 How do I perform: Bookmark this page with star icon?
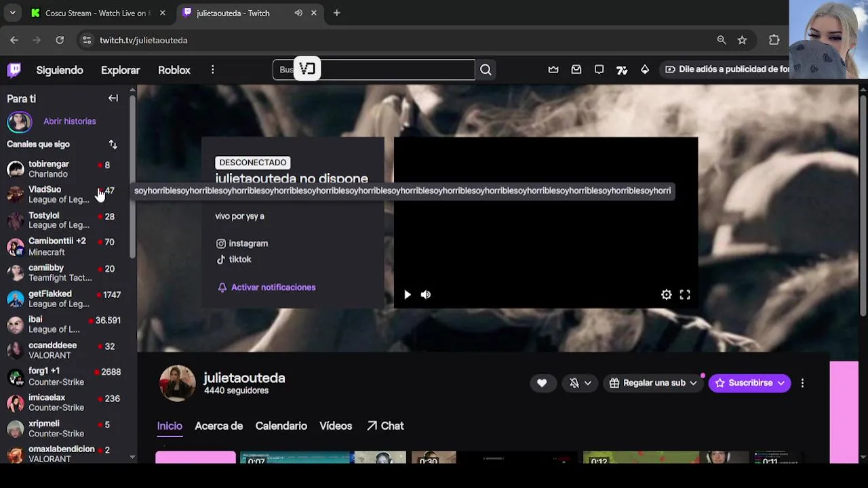[743, 40]
